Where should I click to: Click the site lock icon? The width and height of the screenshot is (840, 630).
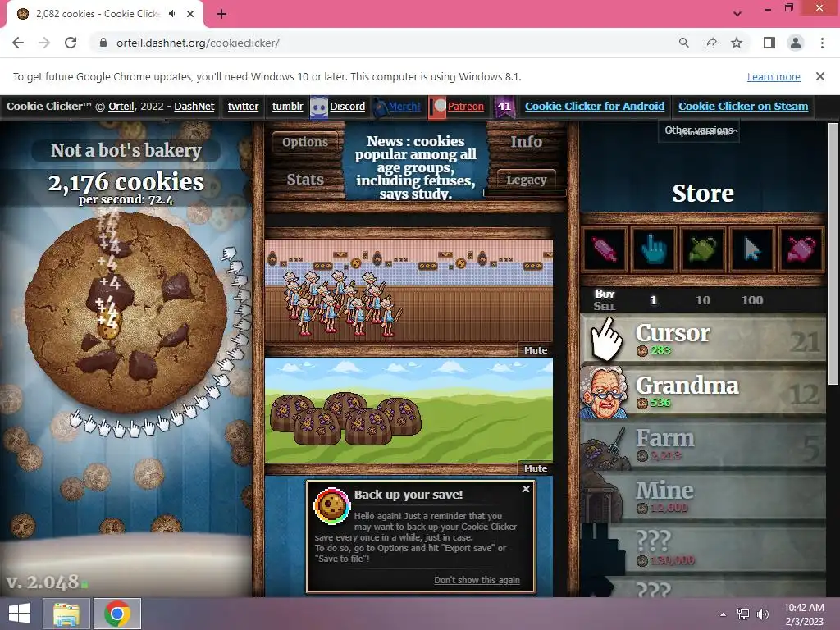(x=103, y=43)
